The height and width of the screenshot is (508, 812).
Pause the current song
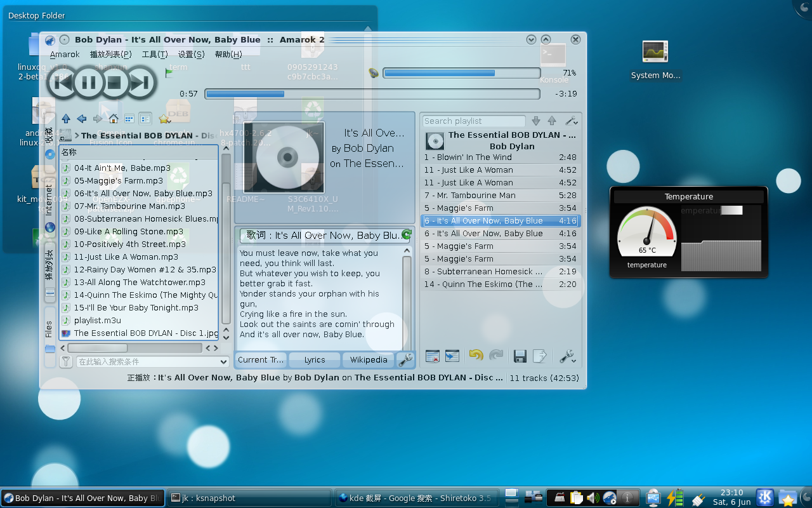(x=89, y=82)
